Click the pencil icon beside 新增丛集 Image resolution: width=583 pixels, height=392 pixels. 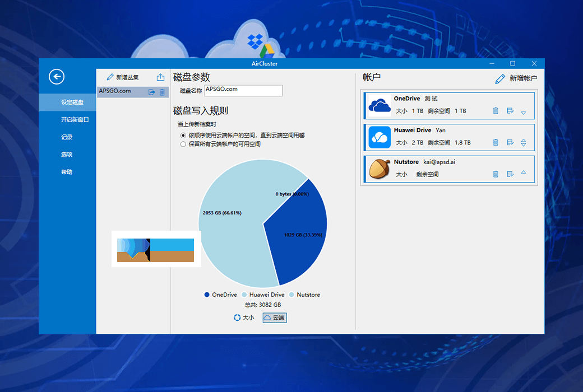[x=110, y=77]
